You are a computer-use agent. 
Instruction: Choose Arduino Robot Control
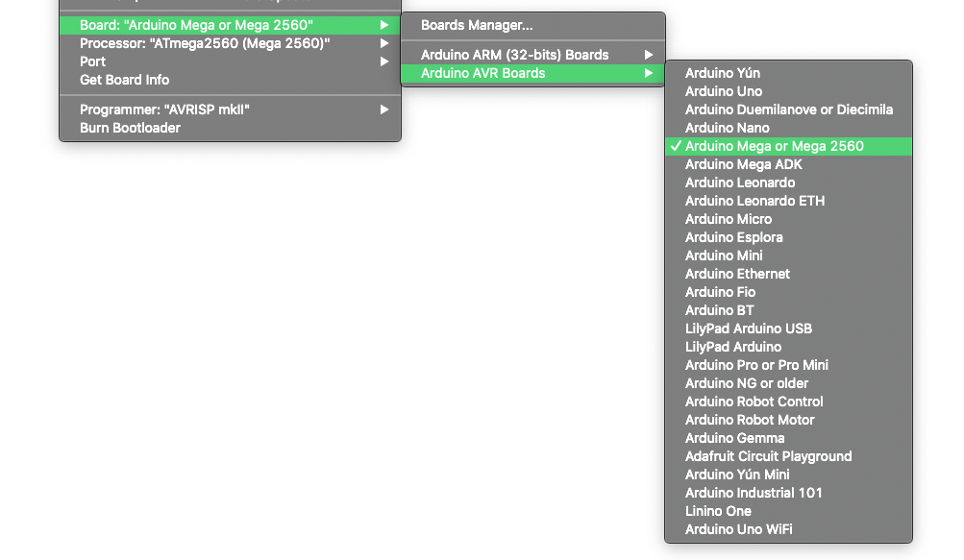tap(788, 402)
